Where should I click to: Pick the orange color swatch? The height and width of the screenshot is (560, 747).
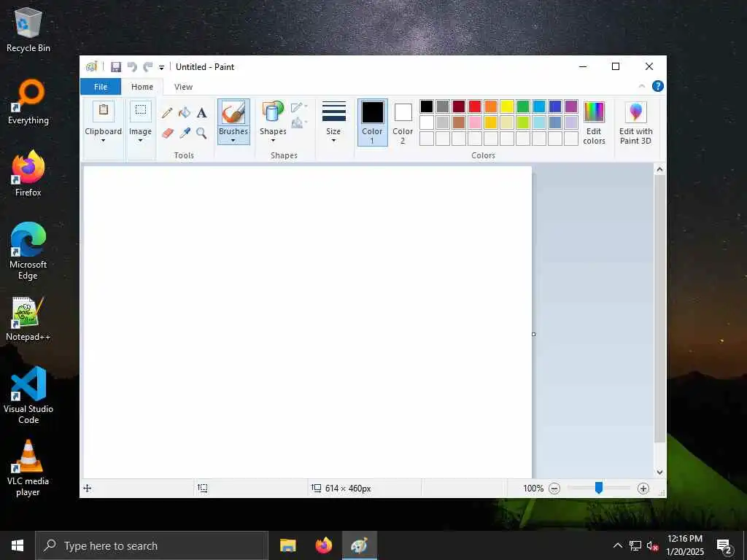click(491, 106)
